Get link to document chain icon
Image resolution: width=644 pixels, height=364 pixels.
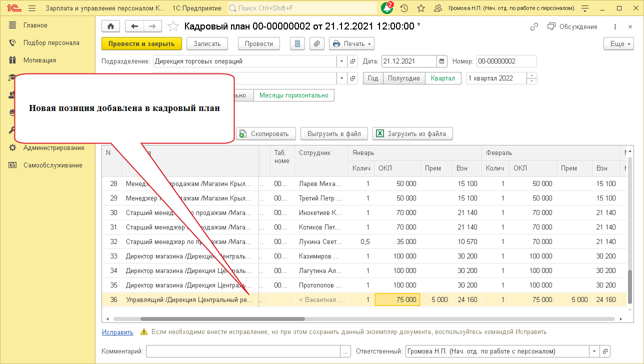click(x=534, y=26)
